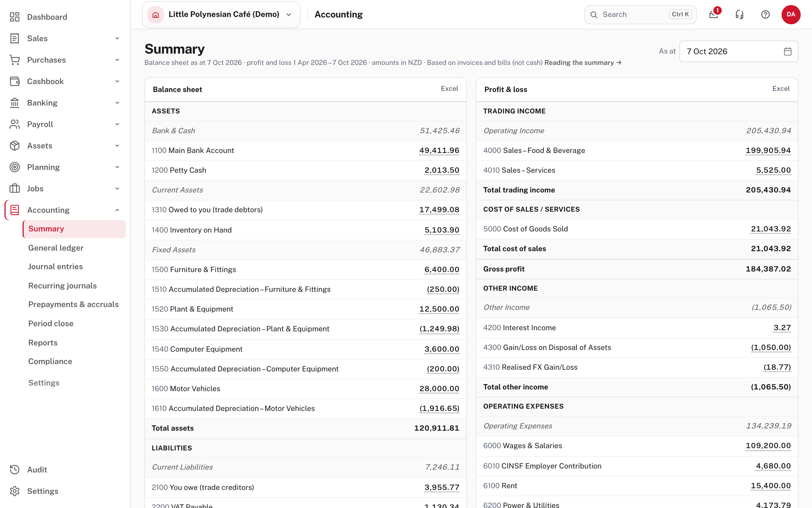Open Compliance page
Image resolution: width=812 pixels, height=508 pixels.
[x=50, y=361]
